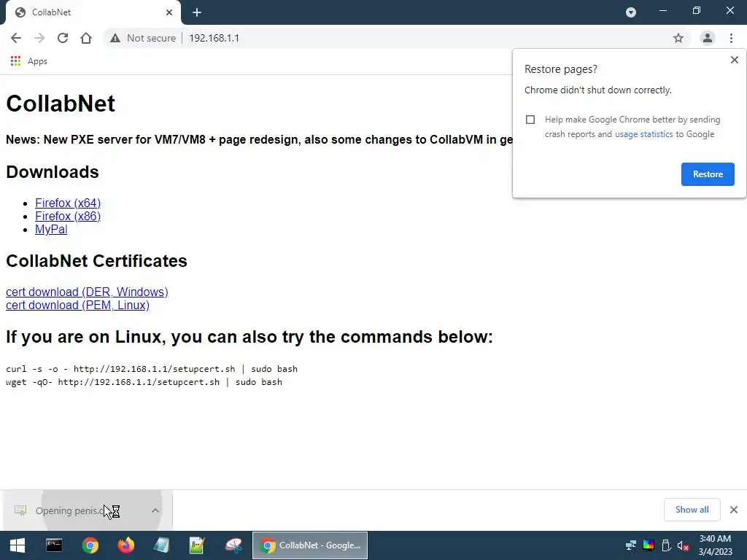
Task: Click the tab search dropdown arrow
Action: tap(631, 12)
